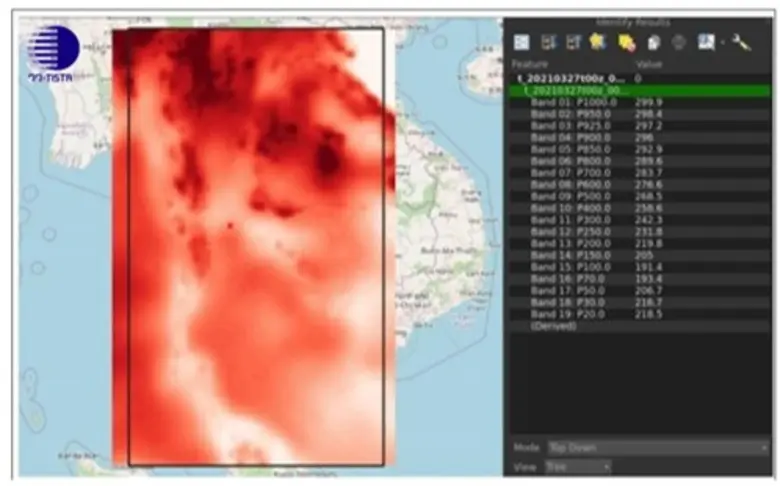
Task: Open the View dropdown set to Tree
Action: click(x=577, y=466)
